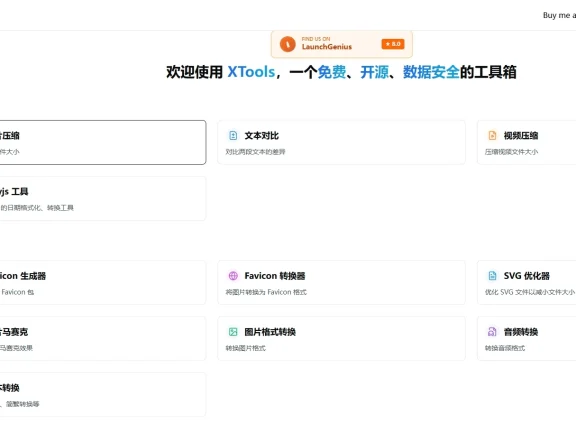
Task: Click the SVG 优化器 file icon
Action: (x=492, y=276)
